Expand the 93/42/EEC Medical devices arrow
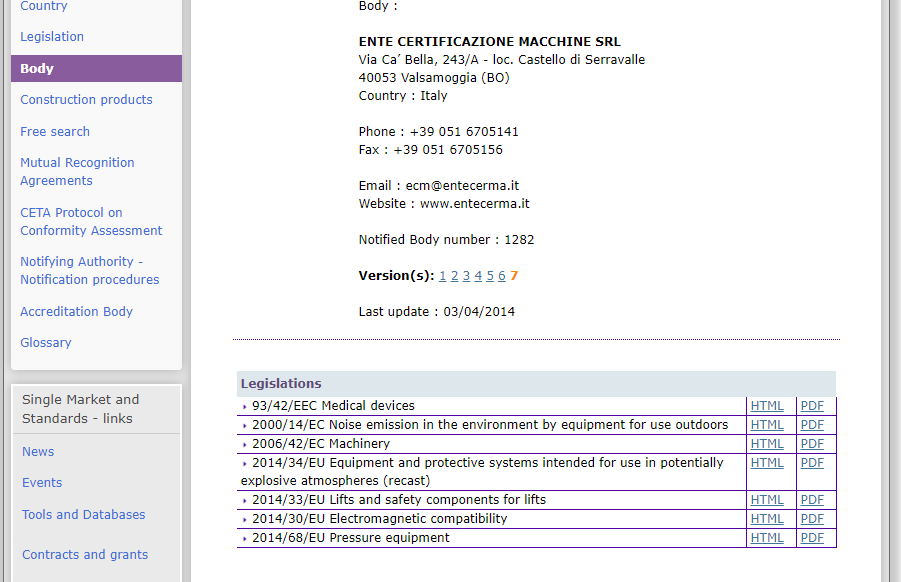Screen dimensions: 901x582 [245, 407]
